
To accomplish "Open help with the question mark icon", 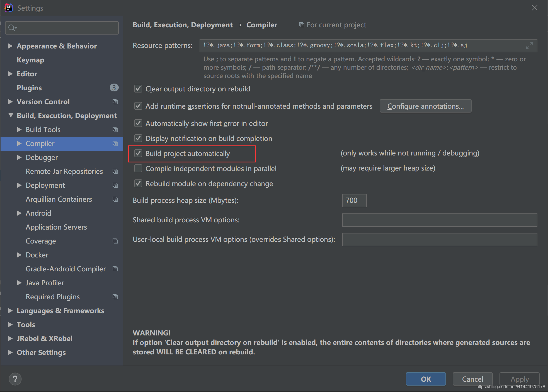I will (x=15, y=379).
